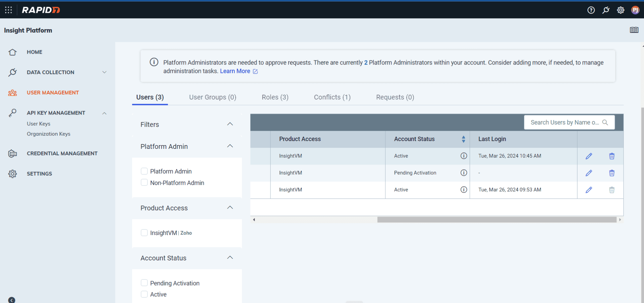Viewport: 644px width, 303px height.
Task: Check the Platform Admin filter checkbox
Action: pos(144,171)
